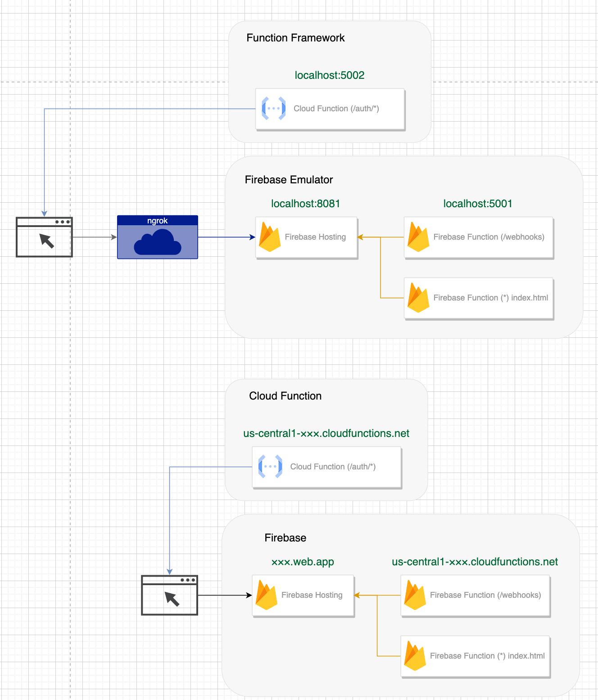This screenshot has height=700, width=598.
Task: Select the 'ngrok' header label
Action: pos(158,221)
